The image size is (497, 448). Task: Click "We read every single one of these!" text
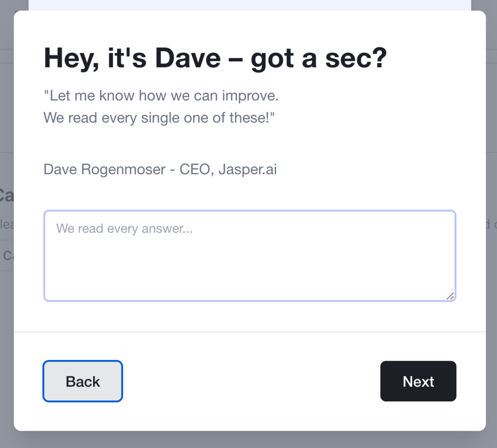pyautogui.click(x=159, y=118)
